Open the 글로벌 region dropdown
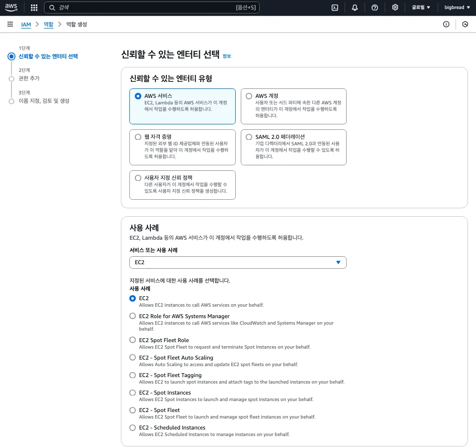 click(x=421, y=7)
